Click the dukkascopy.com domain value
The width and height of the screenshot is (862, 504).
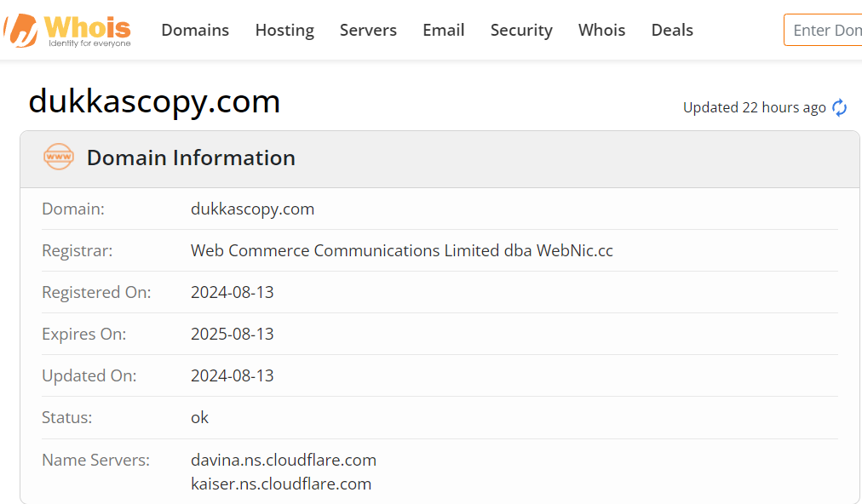tap(252, 209)
